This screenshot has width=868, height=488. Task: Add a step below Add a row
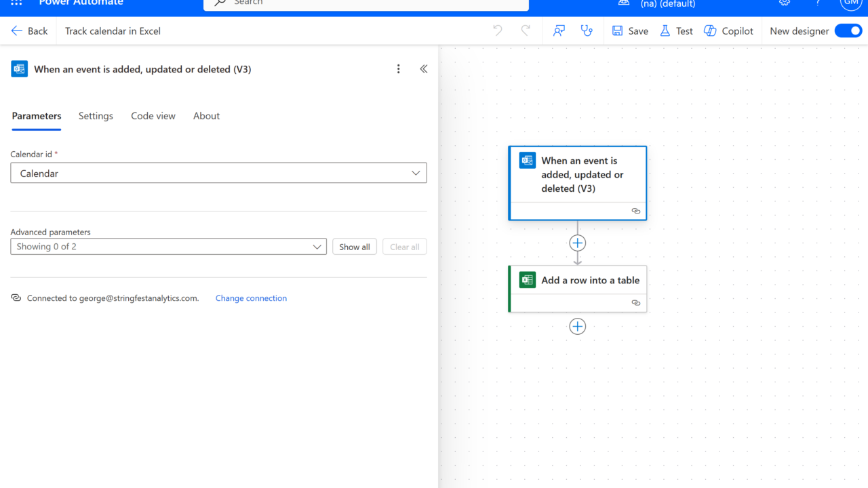point(577,327)
